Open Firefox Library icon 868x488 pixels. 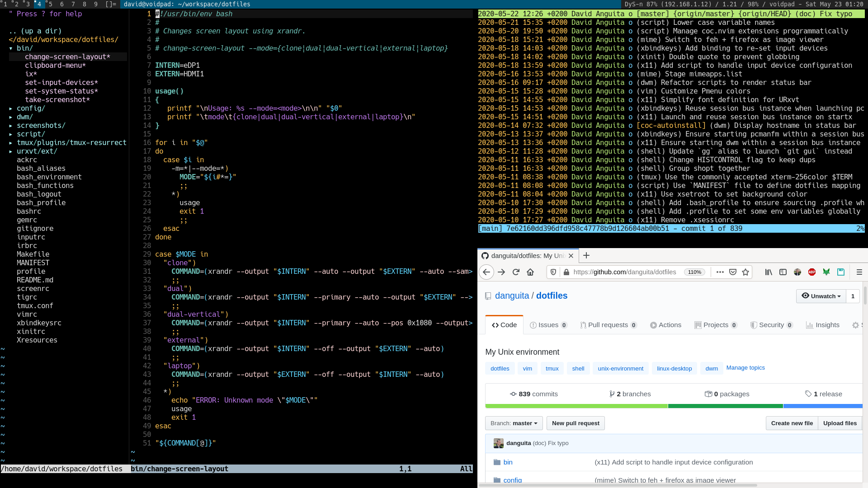point(769,272)
